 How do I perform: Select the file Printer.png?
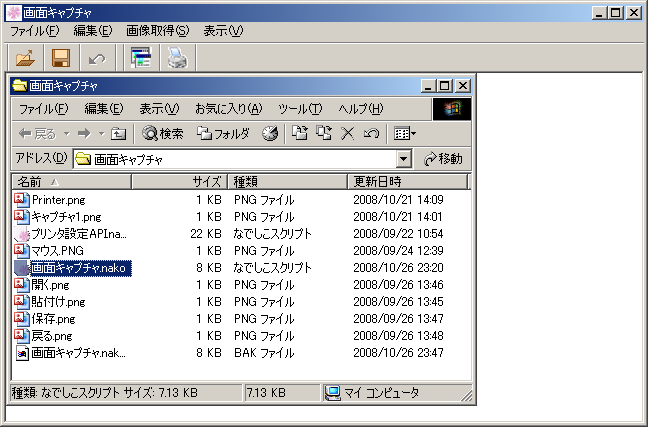tap(59, 200)
